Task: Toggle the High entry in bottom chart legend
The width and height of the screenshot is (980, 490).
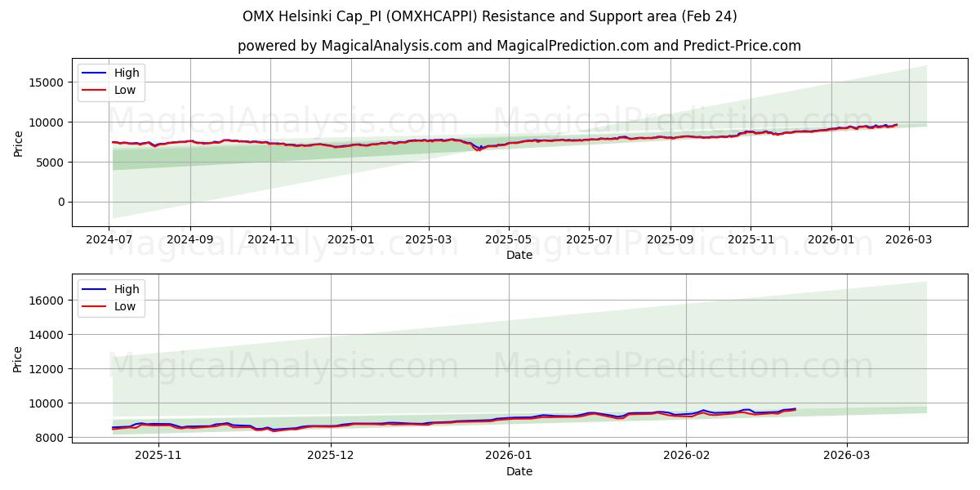Action: (x=127, y=288)
